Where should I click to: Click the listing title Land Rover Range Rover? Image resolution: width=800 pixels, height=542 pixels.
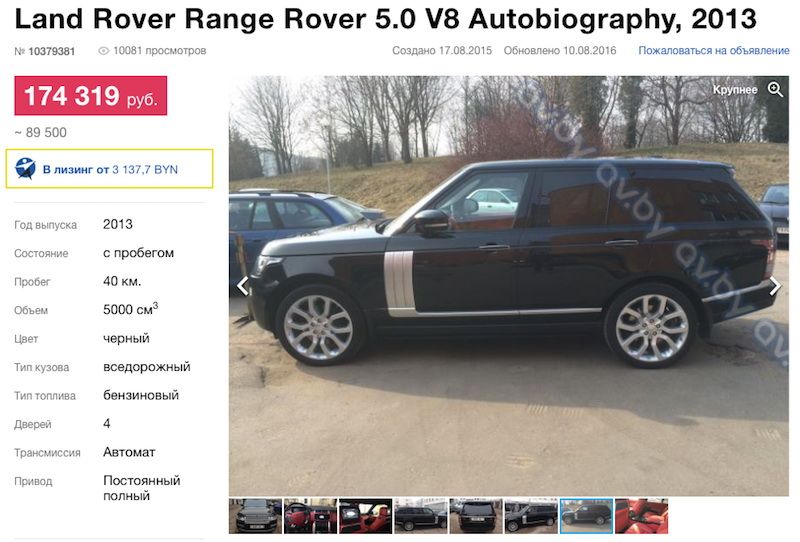pyautogui.click(x=385, y=19)
